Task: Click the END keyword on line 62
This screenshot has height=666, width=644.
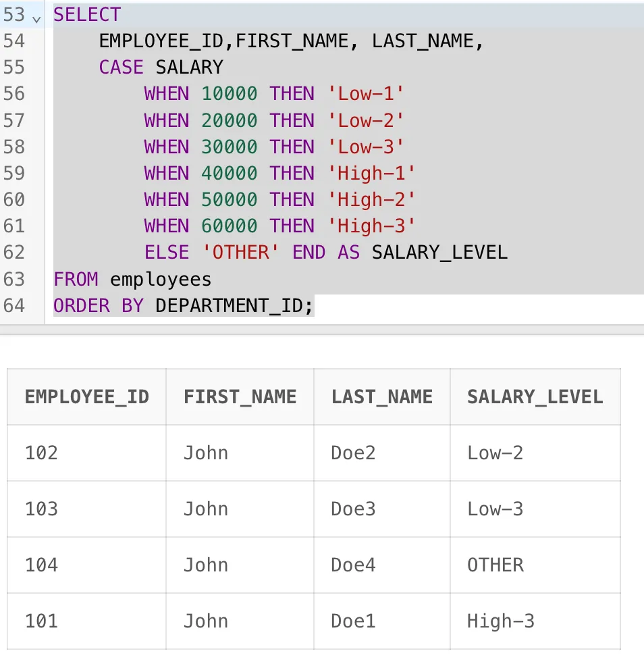Action: 309,253
